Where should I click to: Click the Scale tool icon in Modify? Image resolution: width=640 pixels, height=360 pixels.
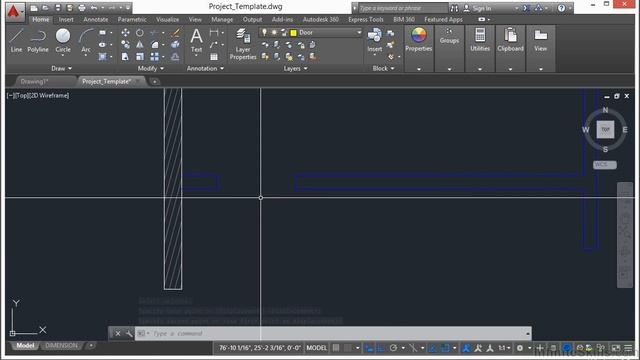[140, 57]
